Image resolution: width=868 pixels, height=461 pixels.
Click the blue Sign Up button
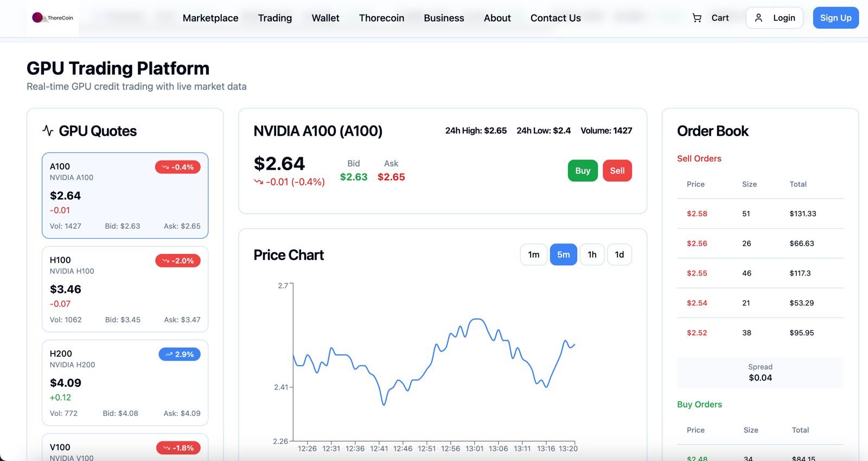[835, 18]
